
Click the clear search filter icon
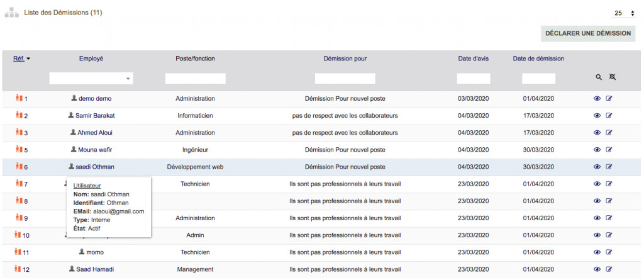coord(612,77)
